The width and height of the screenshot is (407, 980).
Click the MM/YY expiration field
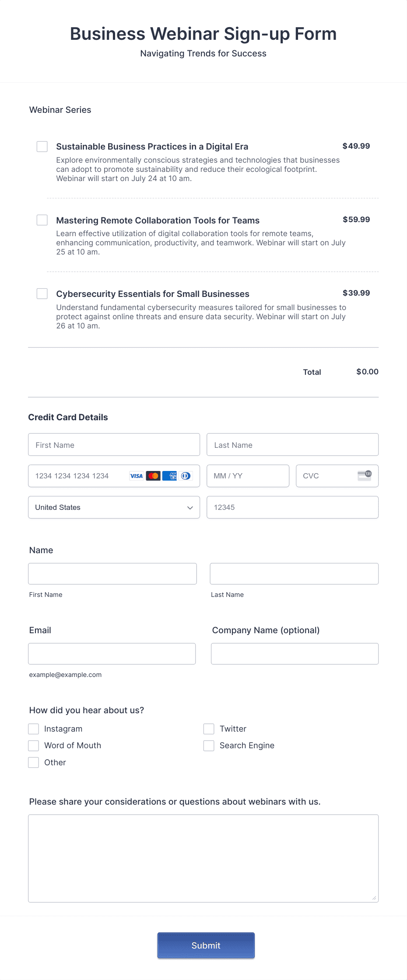(x=248, y=476)
